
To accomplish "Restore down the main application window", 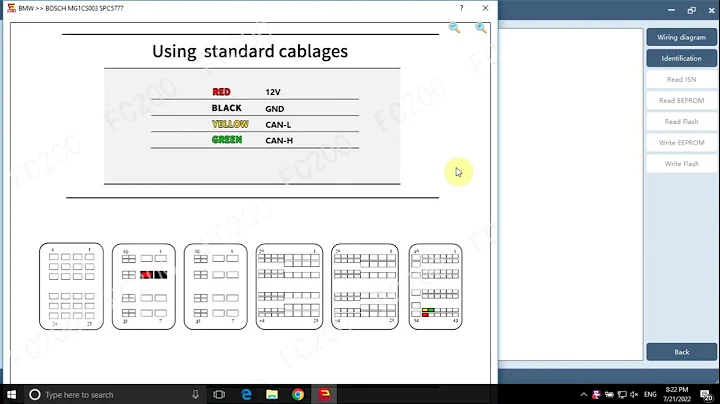I will [692, 10].
